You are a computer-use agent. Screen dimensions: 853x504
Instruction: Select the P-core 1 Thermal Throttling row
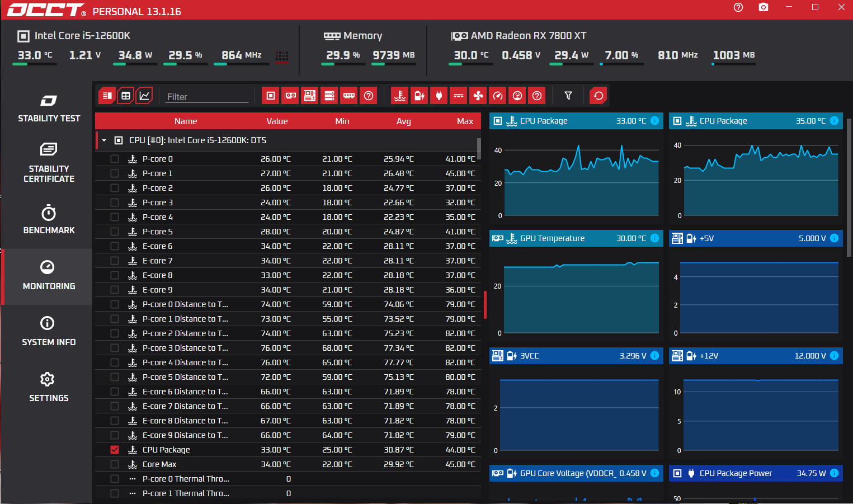point(288,493)
